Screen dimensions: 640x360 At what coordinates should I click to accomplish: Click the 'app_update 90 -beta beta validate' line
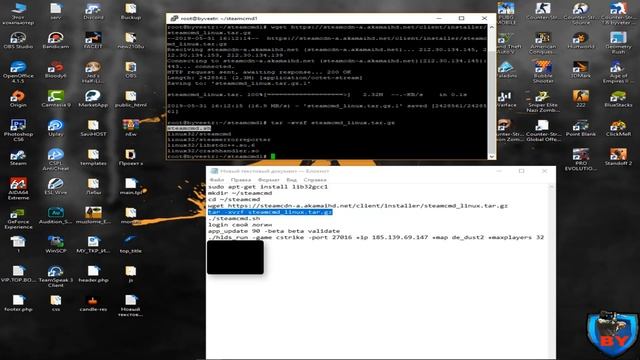[274, 231]
